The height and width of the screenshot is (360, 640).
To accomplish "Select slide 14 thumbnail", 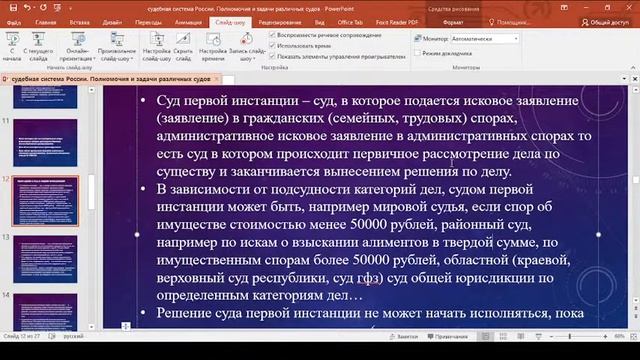I will [45, 312].
